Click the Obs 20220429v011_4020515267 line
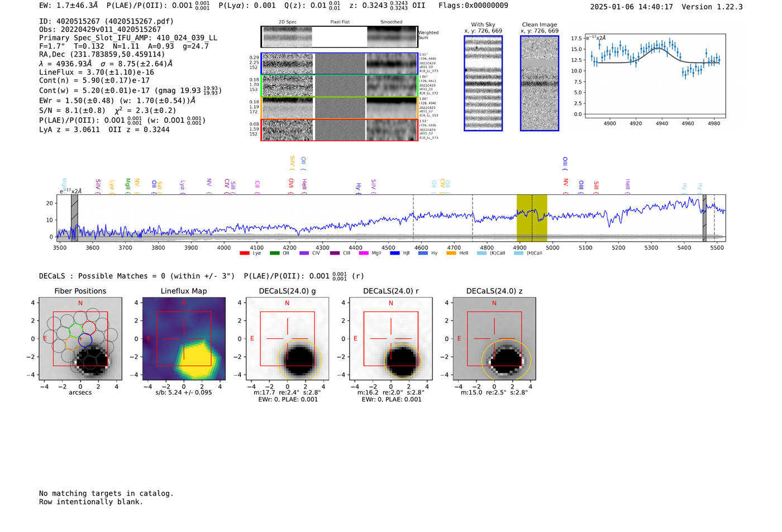The height and width of the screenshot is (532, 782). [100, 30]
